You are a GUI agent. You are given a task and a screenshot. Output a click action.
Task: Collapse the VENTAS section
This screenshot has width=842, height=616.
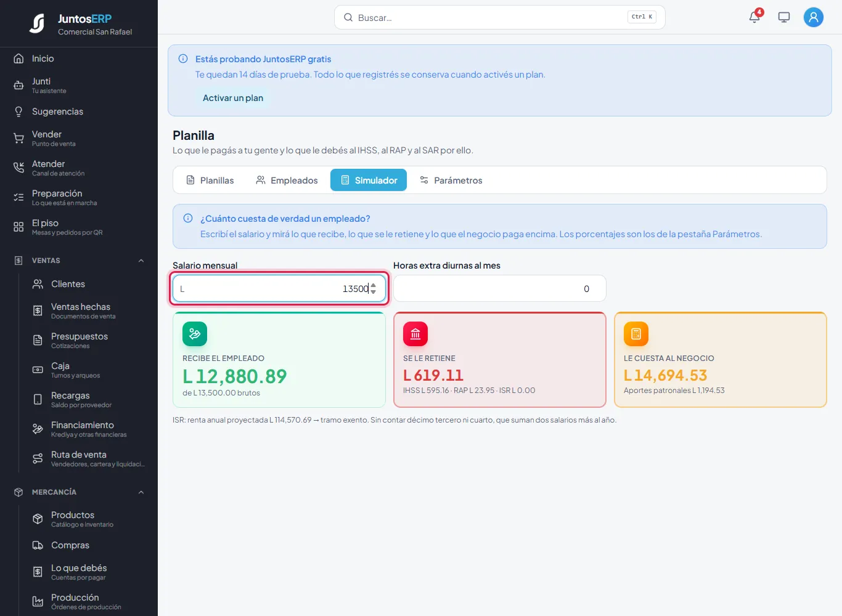point(141,261)
